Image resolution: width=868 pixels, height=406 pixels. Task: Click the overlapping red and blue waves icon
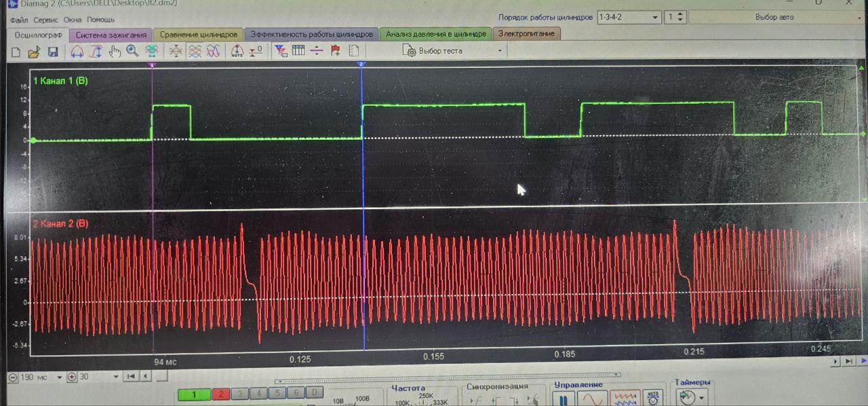[213, 51]
